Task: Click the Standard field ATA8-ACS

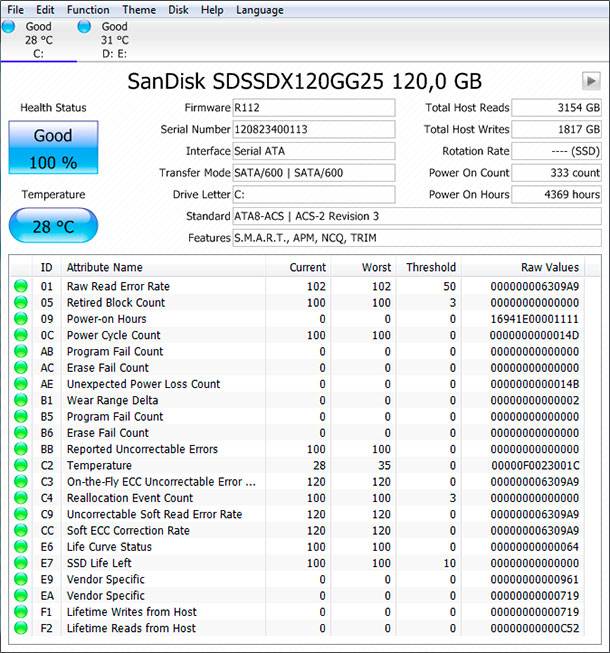Action: [x=417, y=216]
